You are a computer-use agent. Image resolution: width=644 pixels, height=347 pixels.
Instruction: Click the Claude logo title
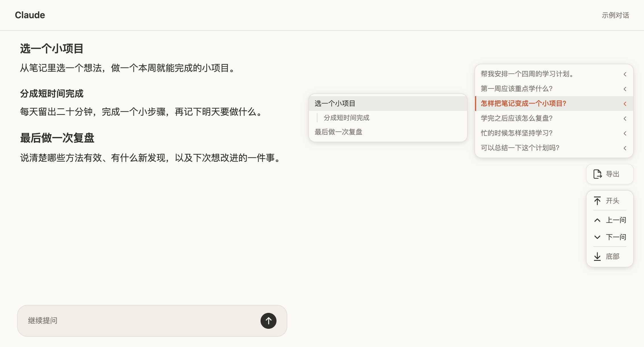point(30,15)
